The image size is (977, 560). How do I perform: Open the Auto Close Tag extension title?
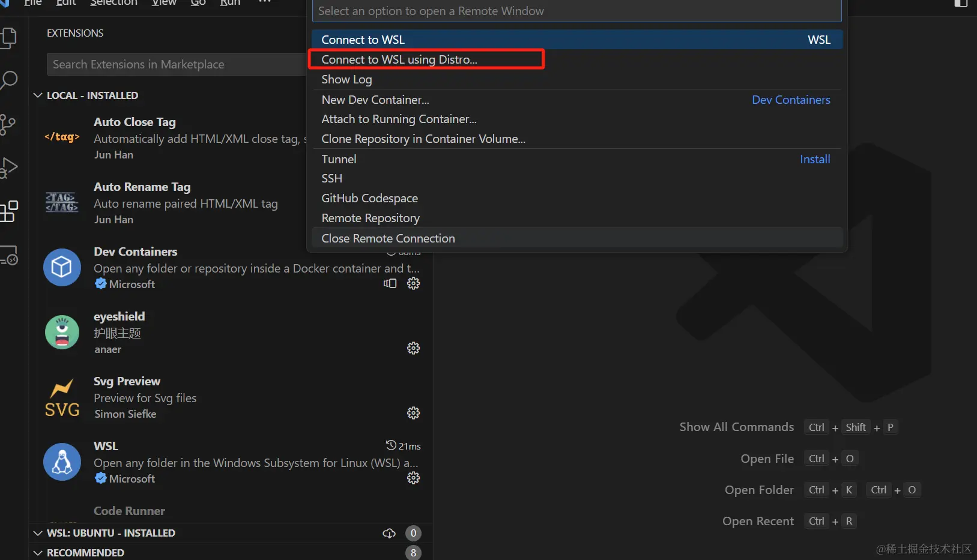135,122
